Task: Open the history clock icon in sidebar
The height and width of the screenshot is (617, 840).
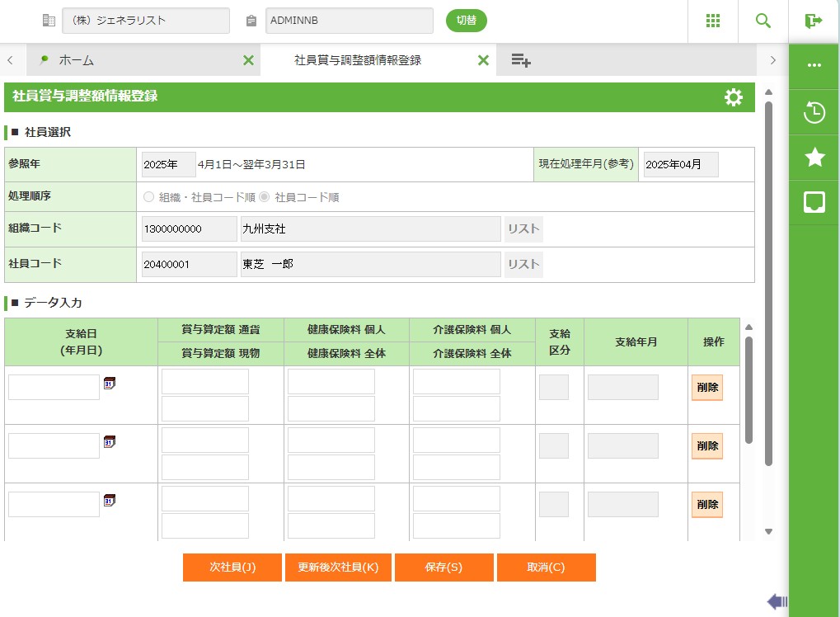Action: (814, 112)
